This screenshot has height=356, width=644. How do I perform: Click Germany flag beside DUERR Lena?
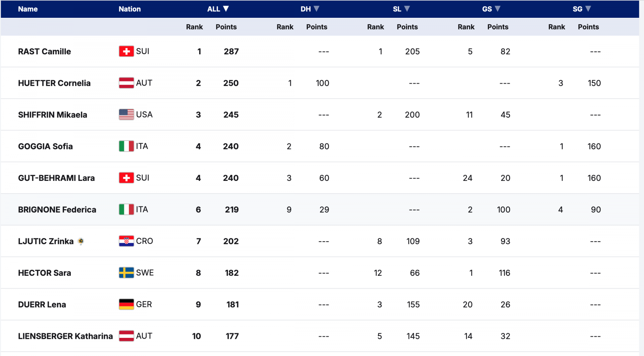(126, 304)
